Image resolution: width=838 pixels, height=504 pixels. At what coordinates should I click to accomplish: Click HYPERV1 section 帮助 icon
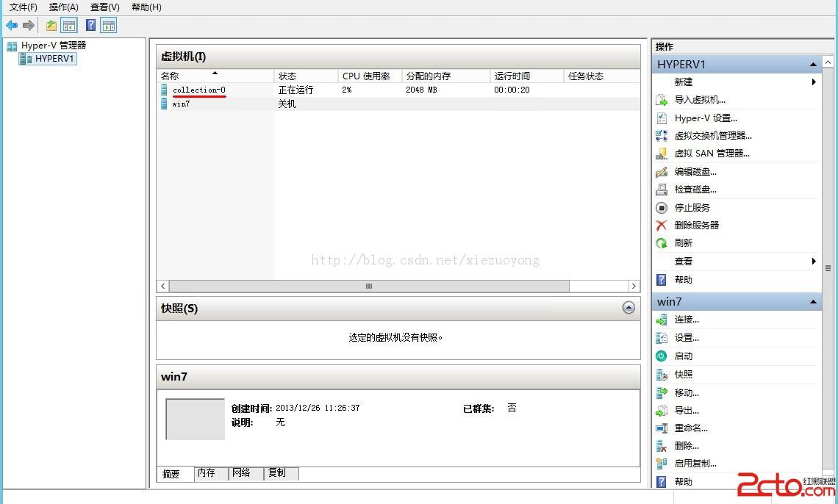[x=662, y=279]
